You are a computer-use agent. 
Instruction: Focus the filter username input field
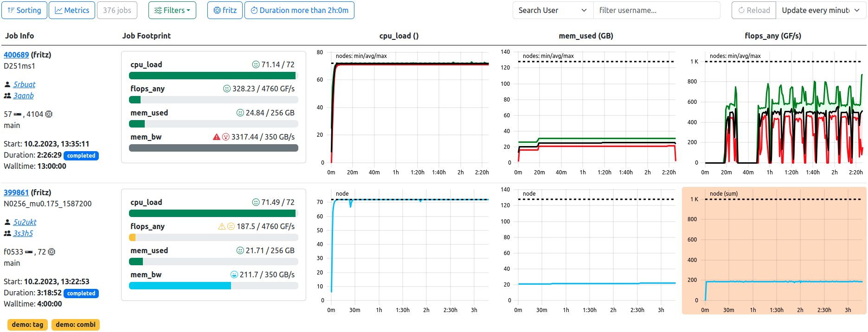656,10
